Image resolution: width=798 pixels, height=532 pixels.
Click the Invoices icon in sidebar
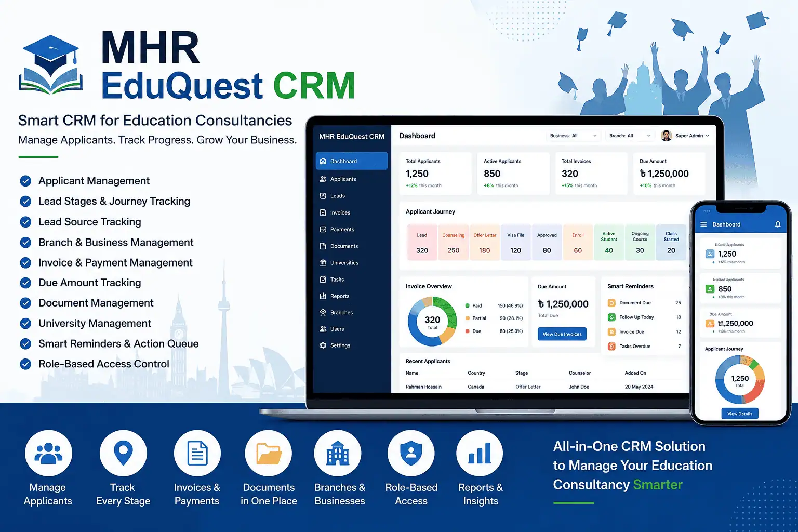323,212
